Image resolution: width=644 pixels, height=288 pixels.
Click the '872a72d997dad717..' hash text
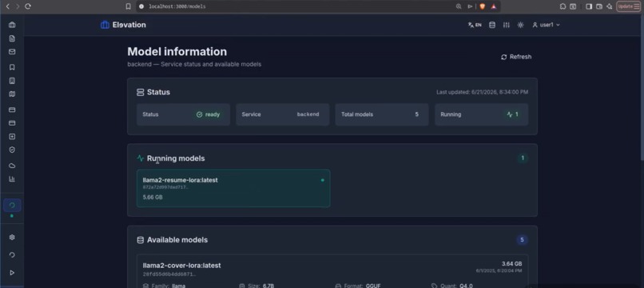point(165,187)
